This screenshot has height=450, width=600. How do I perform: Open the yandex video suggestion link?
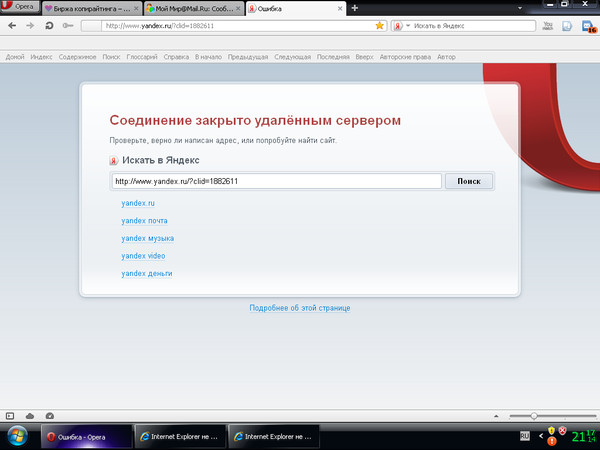click(x=143, y=256)
